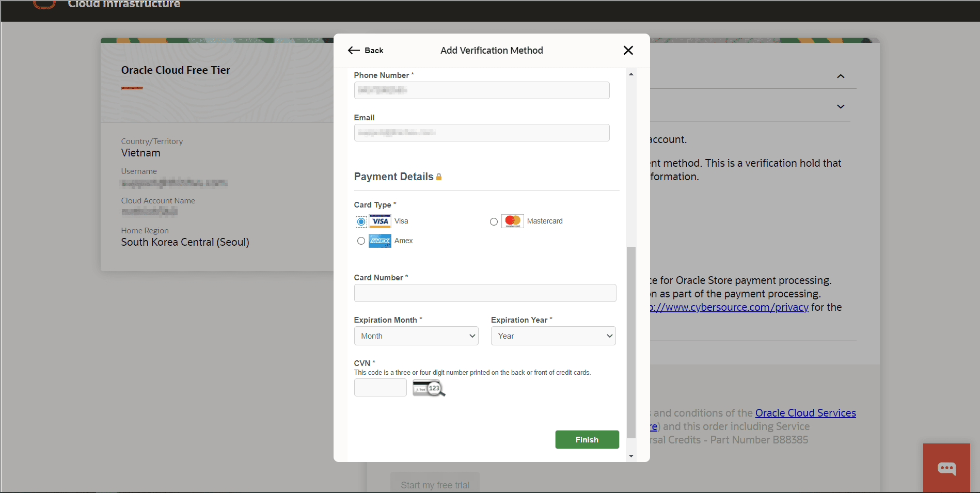
Task: Click into the CVN input field
Action: point(381,388)
